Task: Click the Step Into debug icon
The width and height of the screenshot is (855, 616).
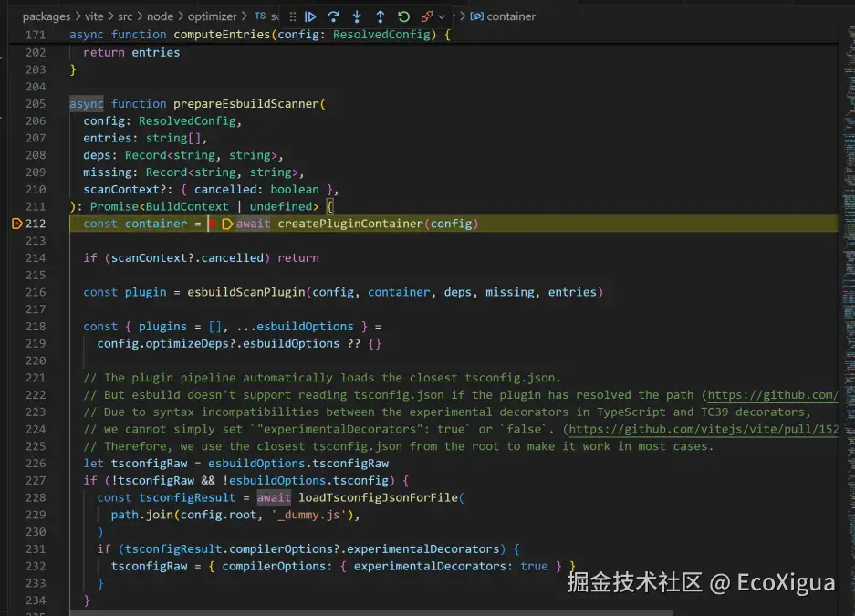Action: pyautogui.click(x=357, y=17)
